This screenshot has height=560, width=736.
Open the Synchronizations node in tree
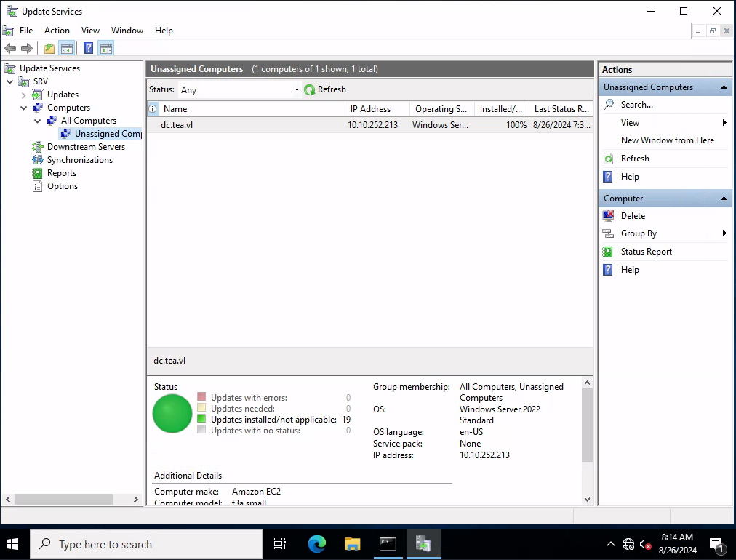click(x=79, y=160)
